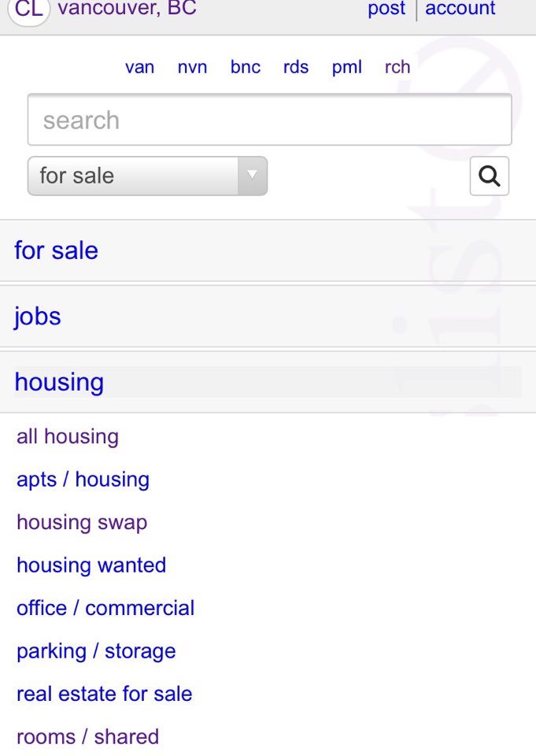The image size is (536, 756).
Task: Switch to the rch area
Action: click(x=397, y=68)
